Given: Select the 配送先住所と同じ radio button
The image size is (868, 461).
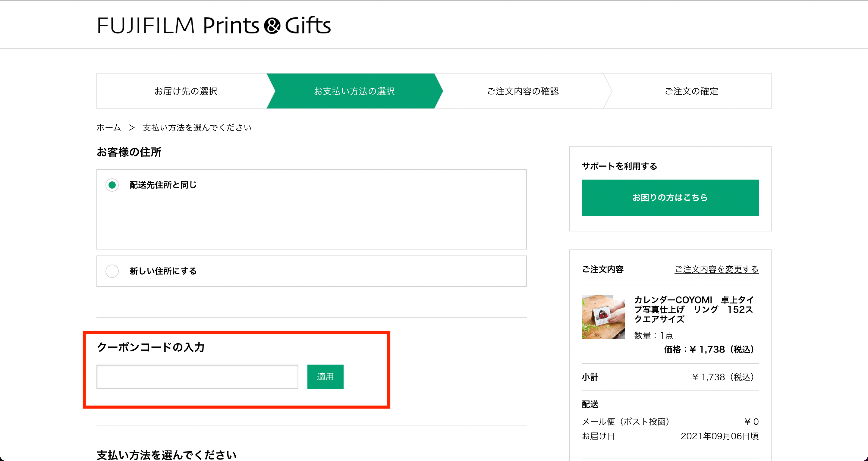Looking at the screenshot, I should click(x=112, y=185).
